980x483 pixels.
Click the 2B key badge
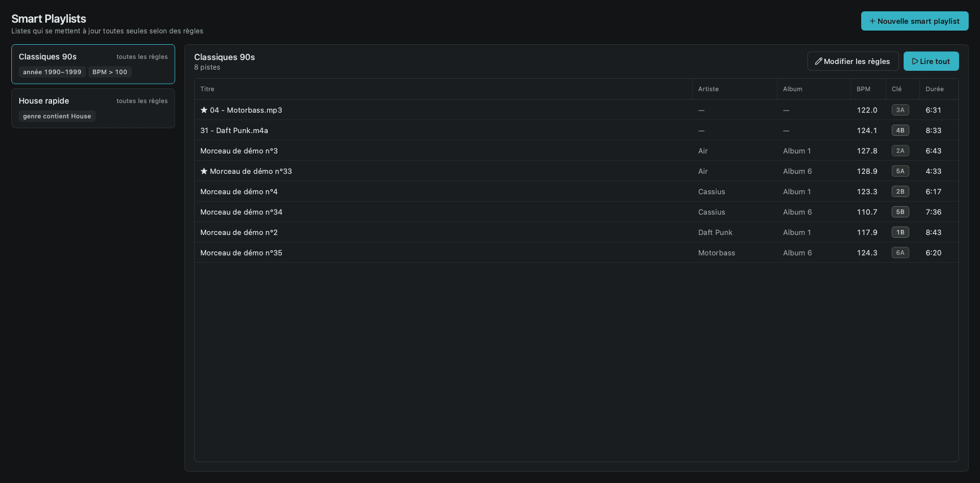900,191
